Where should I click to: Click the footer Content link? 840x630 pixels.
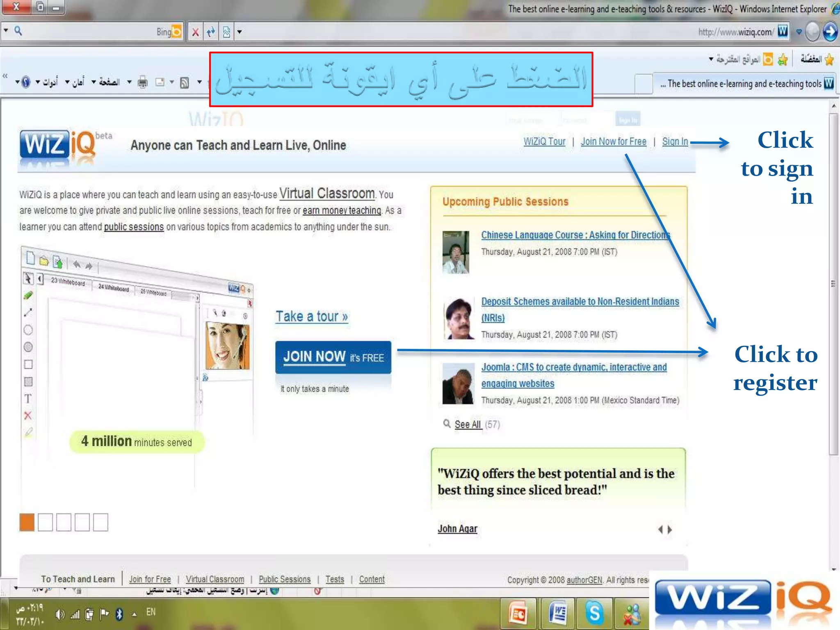point(372,579)
